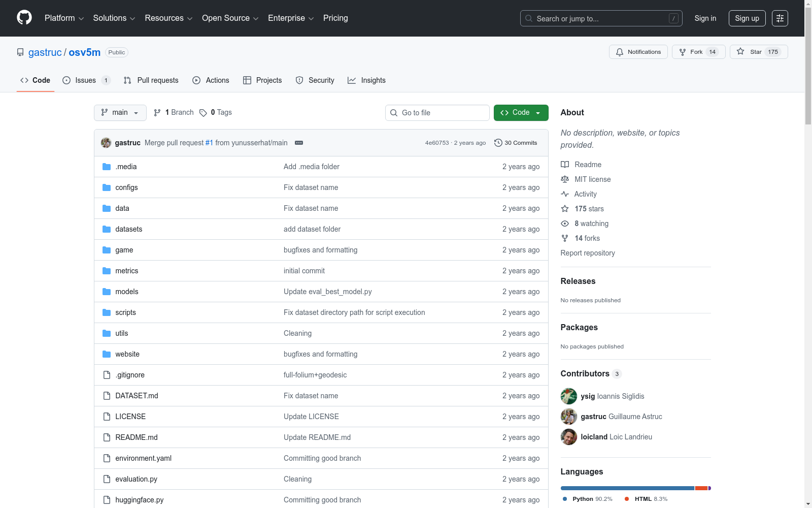Screen dimensions: 812x508
Task: Click the GitHub logo icon
Action: pos(24,18)
